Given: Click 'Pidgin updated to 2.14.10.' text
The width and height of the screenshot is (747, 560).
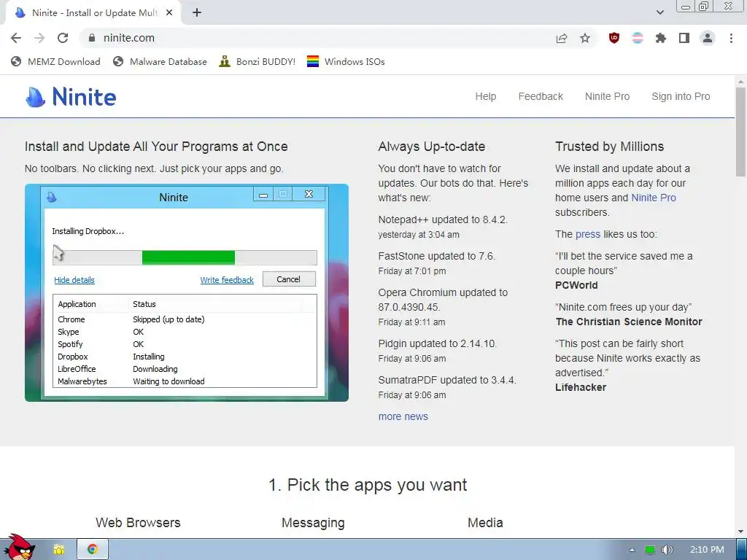Looking at the screenshot, I should pos(438,344).
